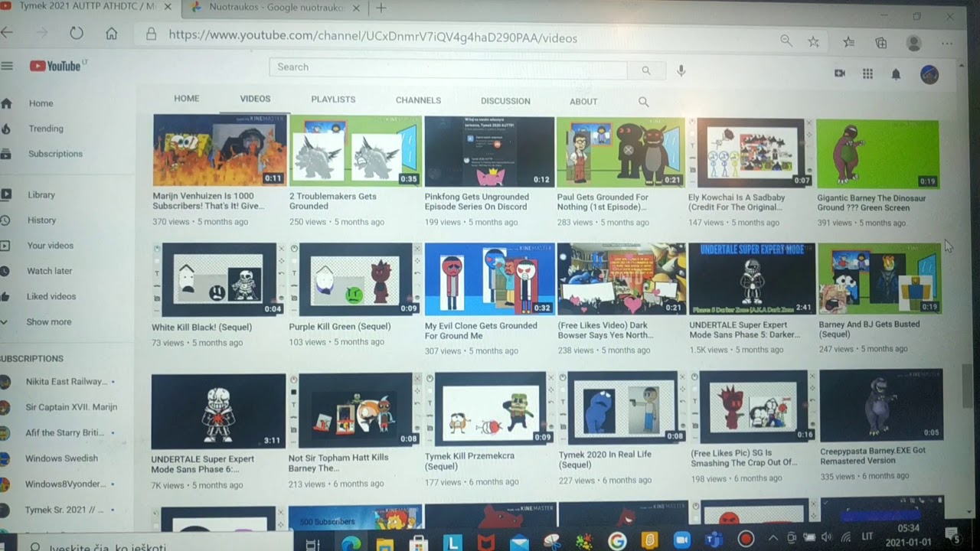Viewport: 980px width, 551px height.
Task: Open the YouTube hamburger guide menu
Action: pyautogui.click(x=7, y=66)
